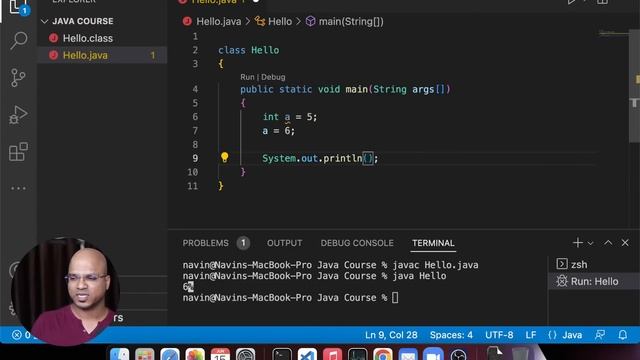Click System.out.println on line 9

pos(312,158)
